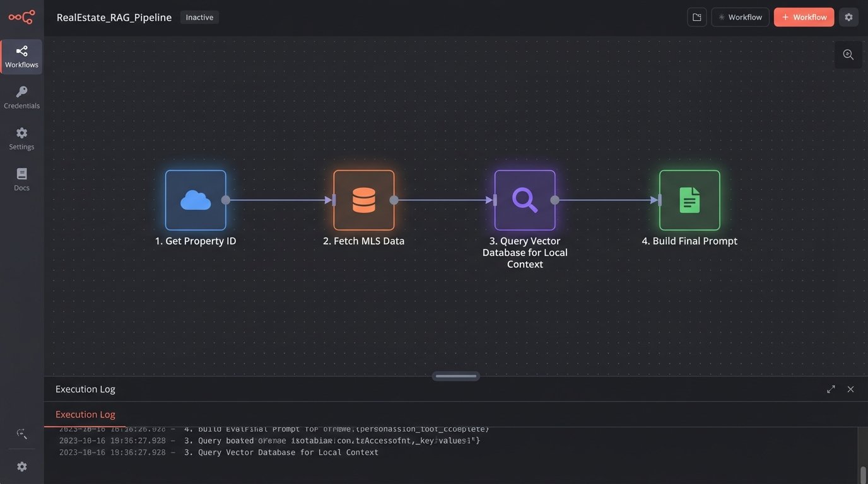
Task: Click the zoom magnifier on the canvas
Action: tap(848, 55)
